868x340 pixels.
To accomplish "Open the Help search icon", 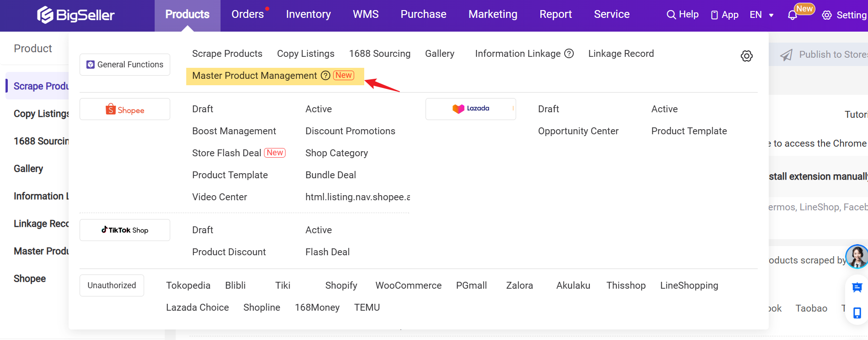I will (671, 15).
